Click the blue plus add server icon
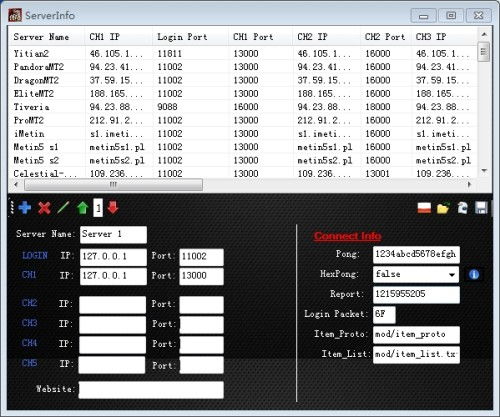The image size is (500, 417). [x=25, y=208]
